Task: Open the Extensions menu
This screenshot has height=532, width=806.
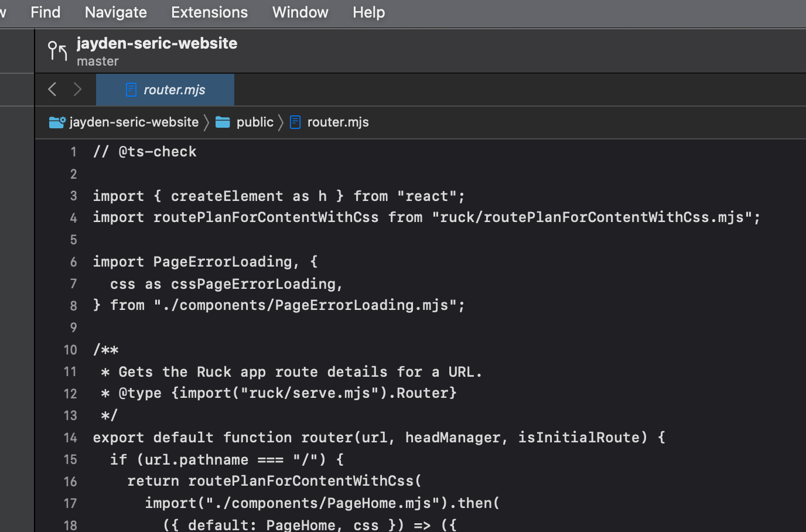Action: (209, 12)
